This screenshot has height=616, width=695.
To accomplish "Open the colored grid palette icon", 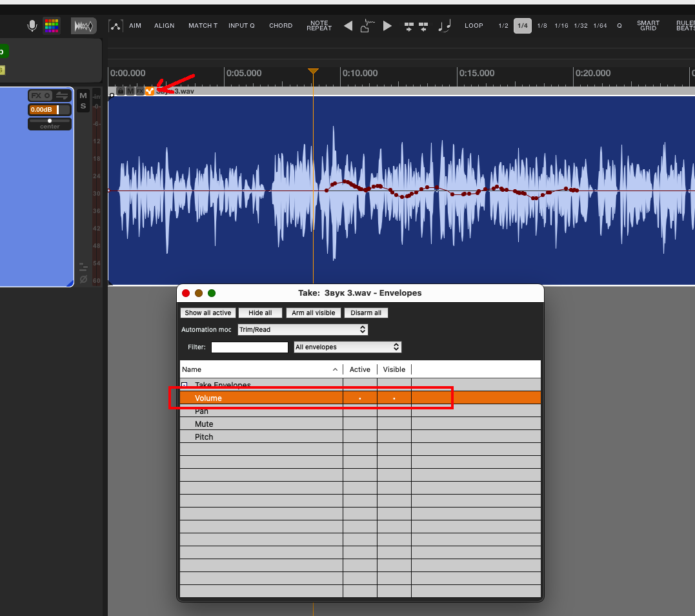I will (52, 26).
